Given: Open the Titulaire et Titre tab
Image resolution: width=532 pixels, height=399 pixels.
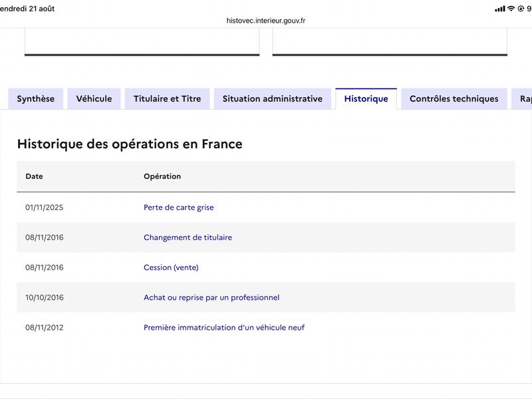Looking at the screenshot, I should click(168, 98).
